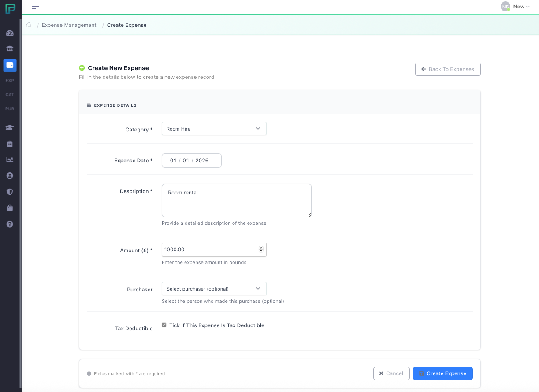This screenshot has height=392, width=539.
Task: Toggle the sidebar hamburger menu
Action: click(x=35, y=7)
